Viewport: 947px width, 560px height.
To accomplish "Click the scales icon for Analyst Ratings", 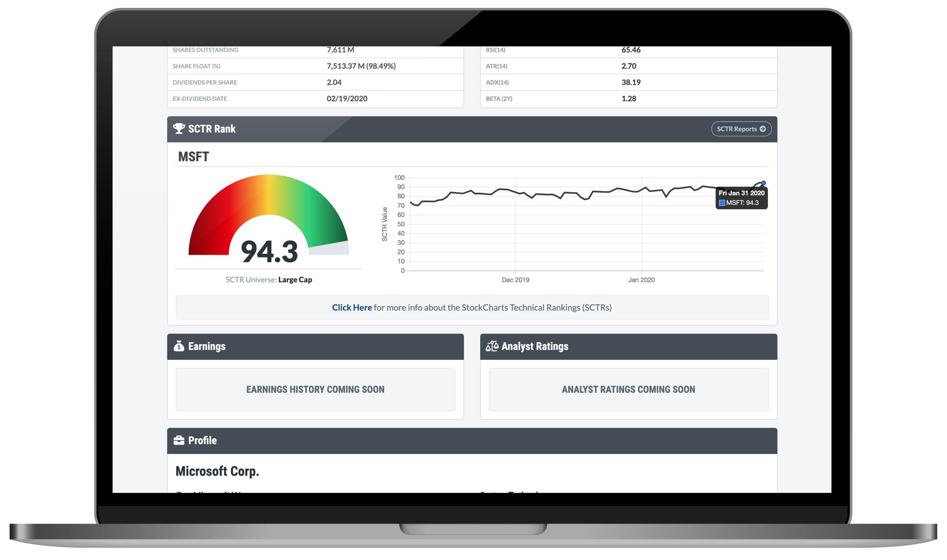I will 492,346.
